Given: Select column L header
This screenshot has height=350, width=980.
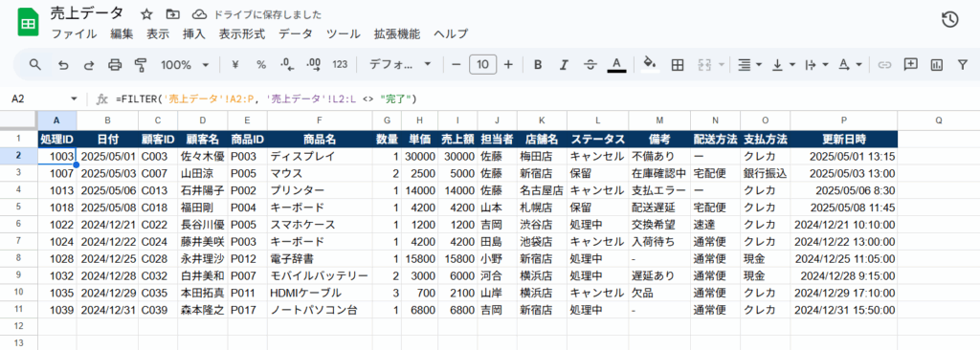Looking at the screenshot, I should [597, 120].
